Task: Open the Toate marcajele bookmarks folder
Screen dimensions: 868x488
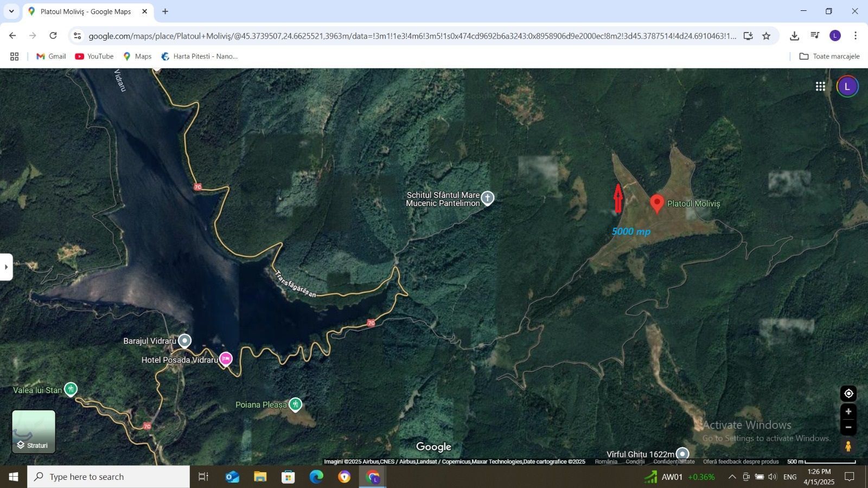Action: tap(829, 56)
